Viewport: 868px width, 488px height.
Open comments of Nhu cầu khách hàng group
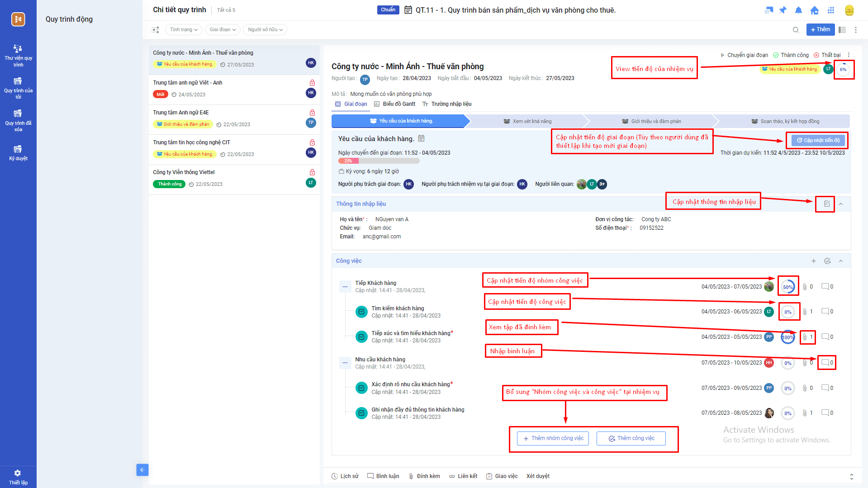tap(827, 363)
